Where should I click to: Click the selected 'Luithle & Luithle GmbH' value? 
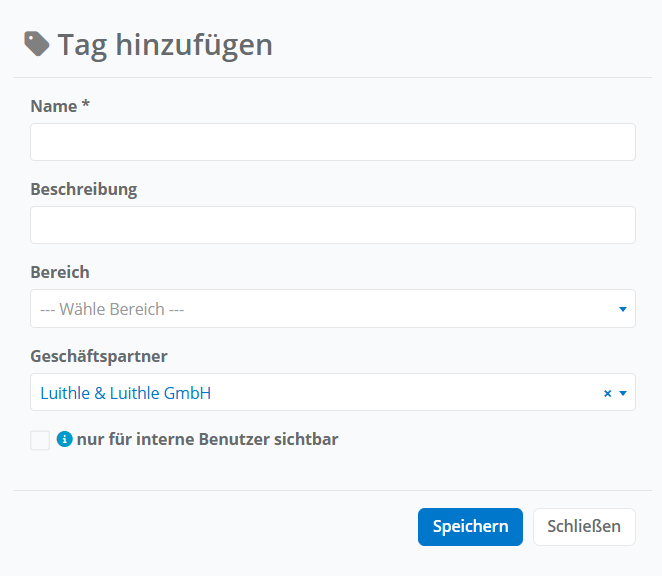[126, 393]
